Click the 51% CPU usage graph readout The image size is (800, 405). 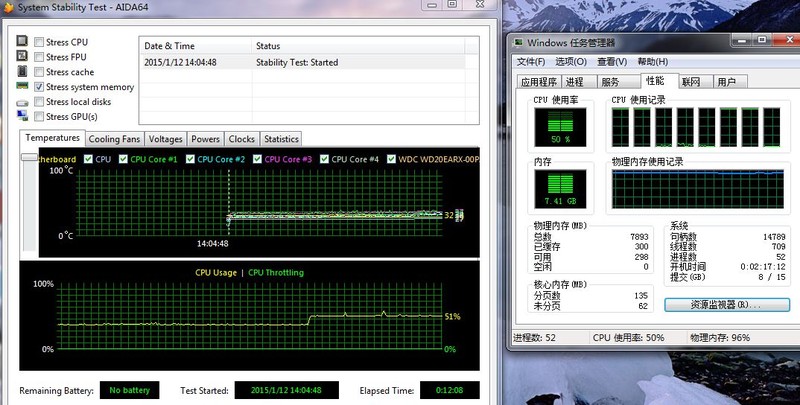[453, 317]
